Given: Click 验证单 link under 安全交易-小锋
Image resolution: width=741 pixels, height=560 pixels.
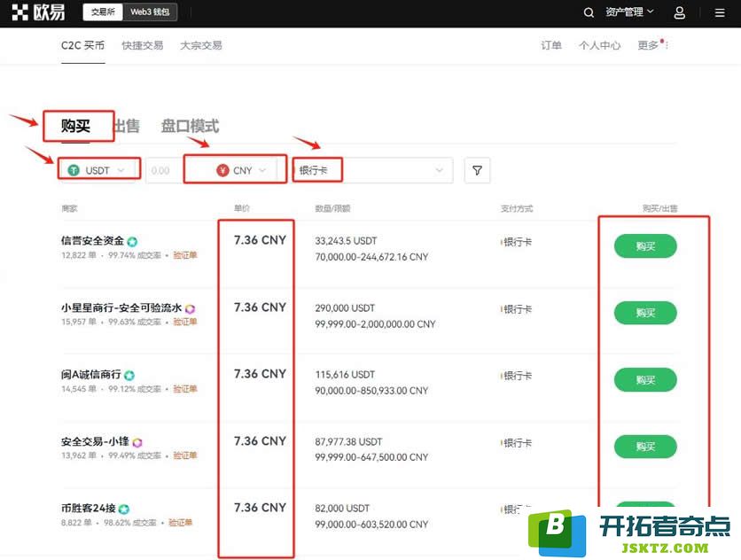Looking at the screenshot, I should [x=184, y=455].
